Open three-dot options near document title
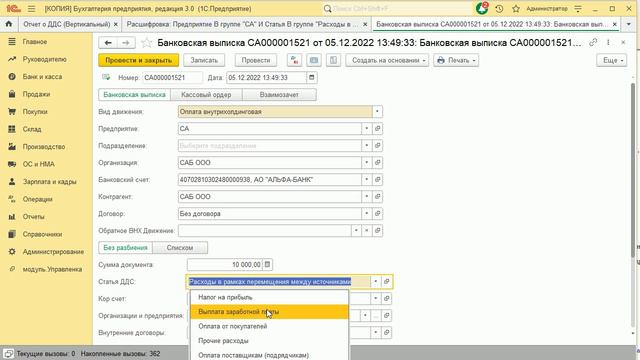 tap(608, 42)
